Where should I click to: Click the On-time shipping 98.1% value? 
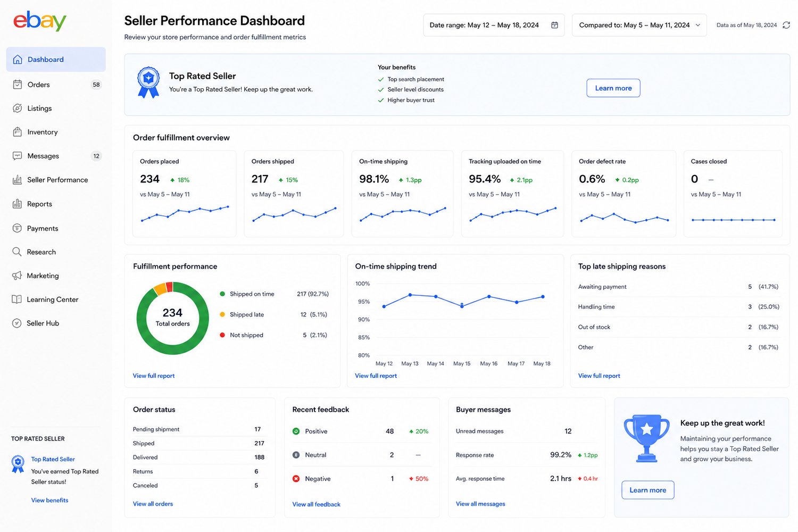(x=374, y=179)
